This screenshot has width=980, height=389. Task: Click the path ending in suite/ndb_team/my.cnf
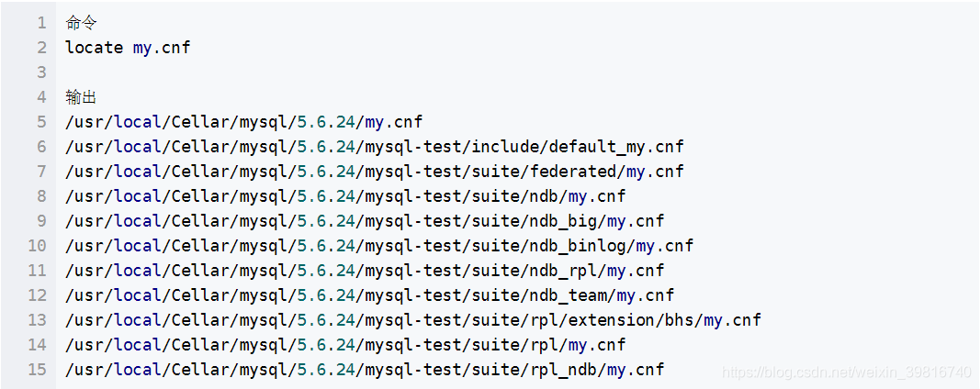[370, 295]
